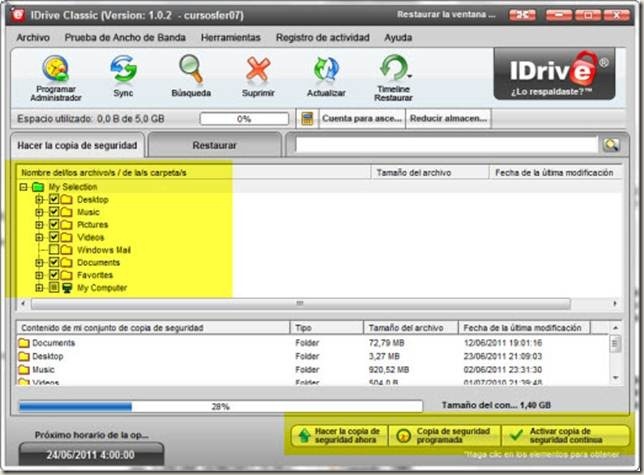Click the Desktop folder icon in lower list

(x=24, y=356)
